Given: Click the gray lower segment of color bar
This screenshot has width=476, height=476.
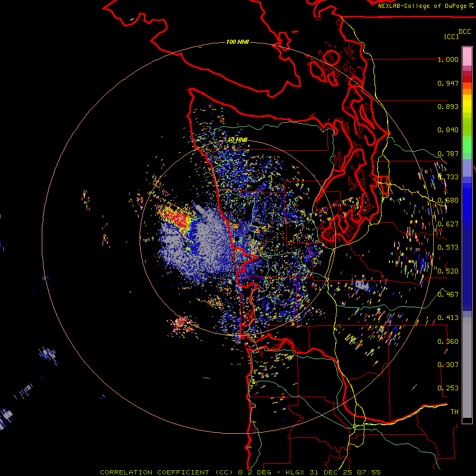Looking at the screenshot, I should click(x=467, y=368).
